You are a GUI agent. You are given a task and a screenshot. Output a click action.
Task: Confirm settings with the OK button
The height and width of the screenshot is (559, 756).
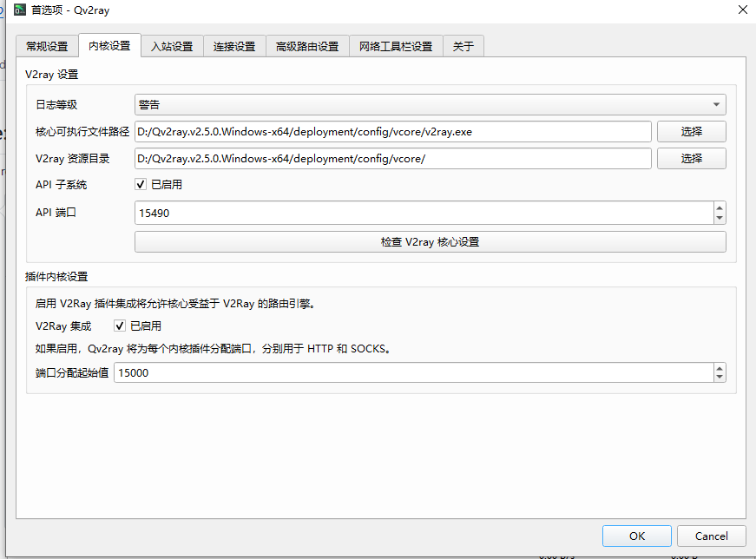click(636, 536)
